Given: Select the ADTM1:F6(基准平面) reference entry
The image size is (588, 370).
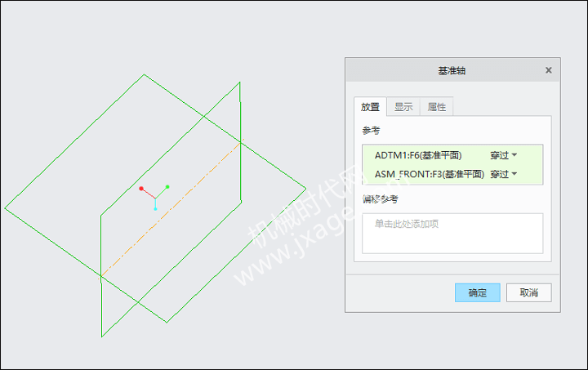Looking at the screenshot, I should [x=418, y=155].
